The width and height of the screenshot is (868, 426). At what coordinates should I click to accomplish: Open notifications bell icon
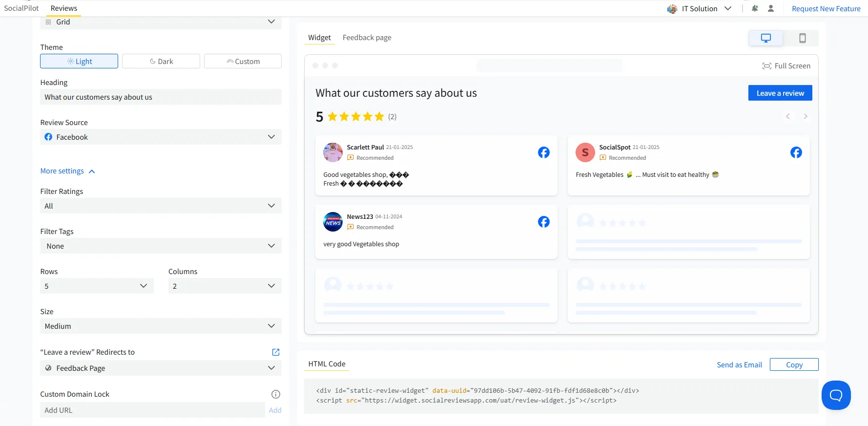coord(755,8)
